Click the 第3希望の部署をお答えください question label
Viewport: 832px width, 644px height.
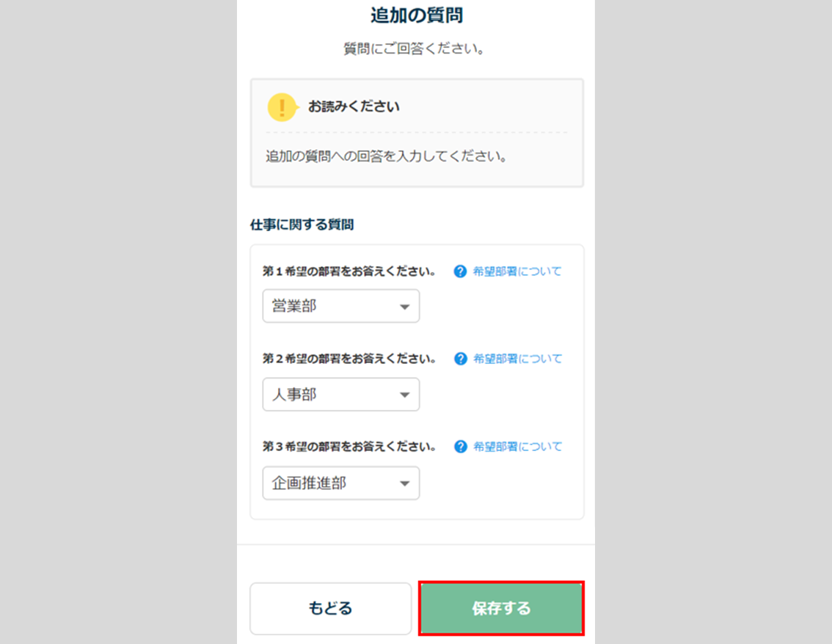[x=349, y=447]
